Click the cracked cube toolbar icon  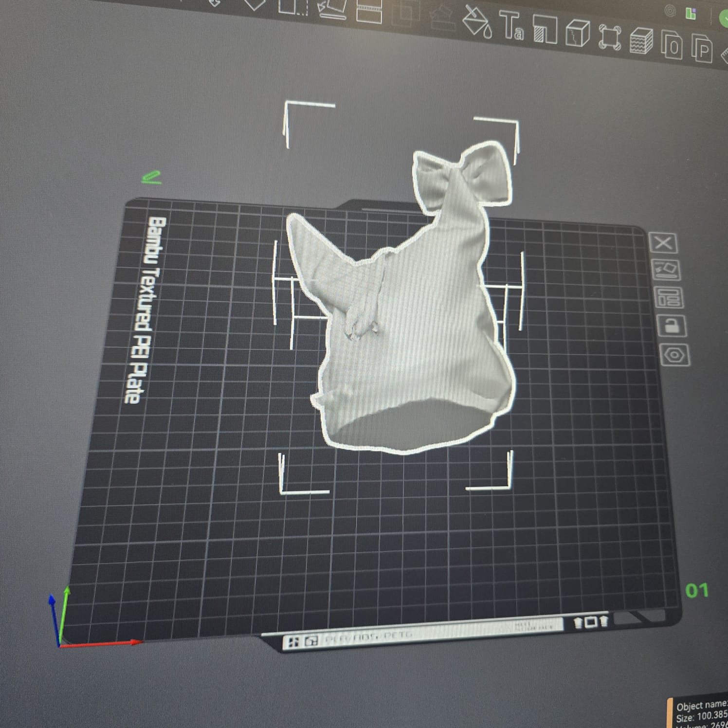tap(578, 33)
